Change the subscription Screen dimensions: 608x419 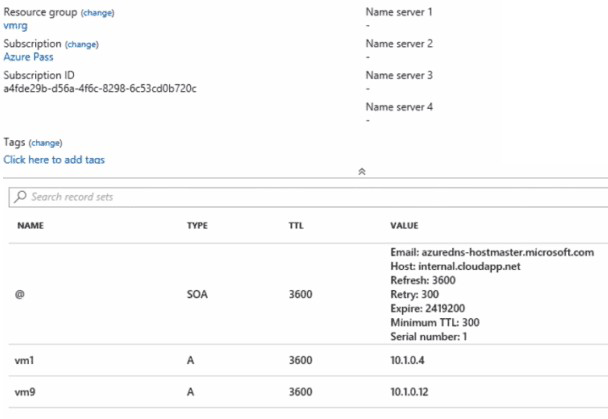click(x=82, y=44)
